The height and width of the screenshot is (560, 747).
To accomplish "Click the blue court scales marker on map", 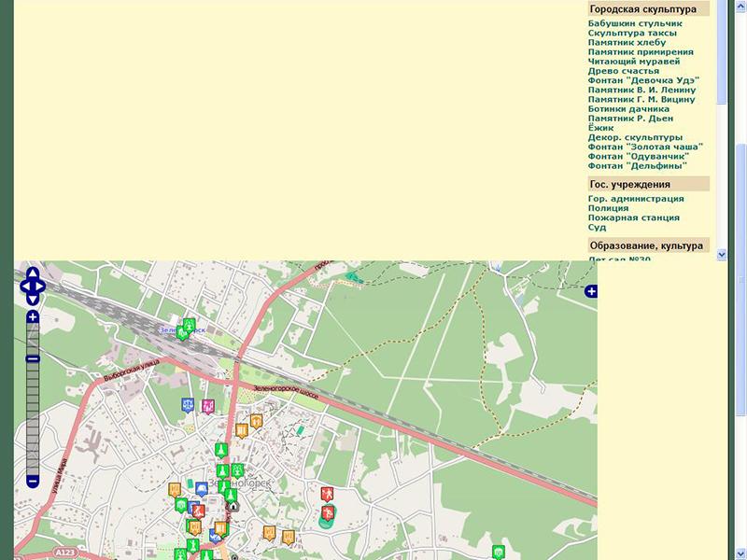I will pos(189,406).
